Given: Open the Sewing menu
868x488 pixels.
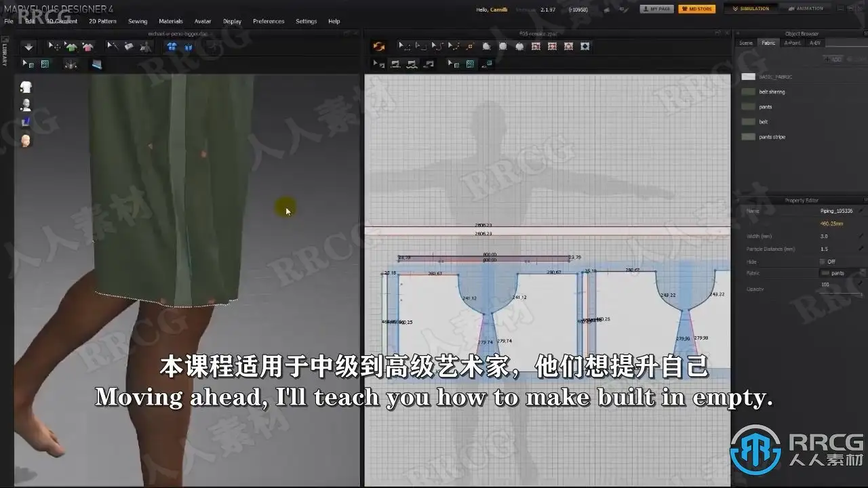Looking at the screenshot, I should 138,21.
